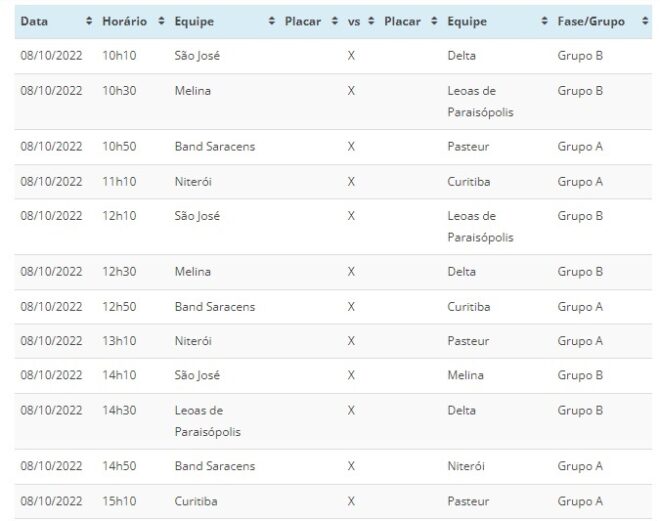Click Grupo A in the 15h10 row

(579, 501)
